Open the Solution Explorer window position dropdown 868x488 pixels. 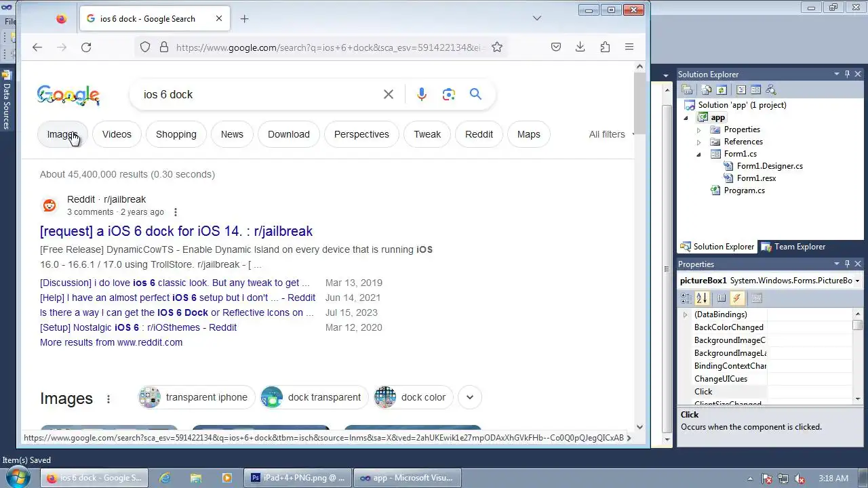pyautogui.click(x=837, y=74)
